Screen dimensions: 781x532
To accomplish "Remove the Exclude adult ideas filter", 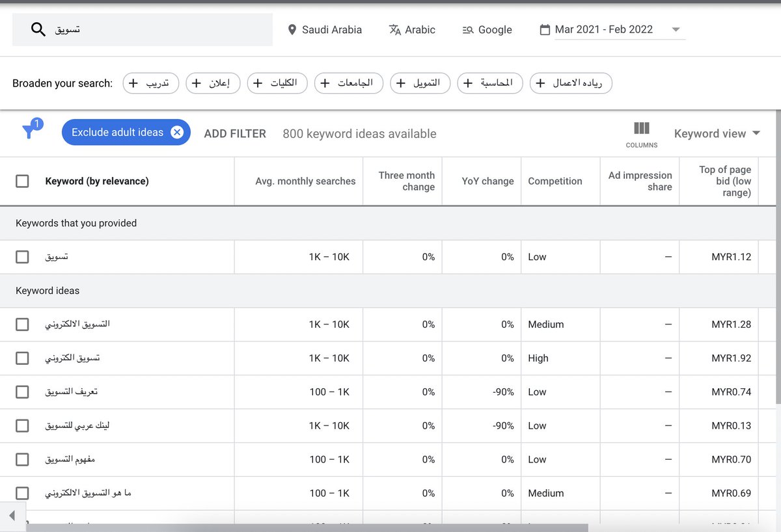I will click(177, 132).
